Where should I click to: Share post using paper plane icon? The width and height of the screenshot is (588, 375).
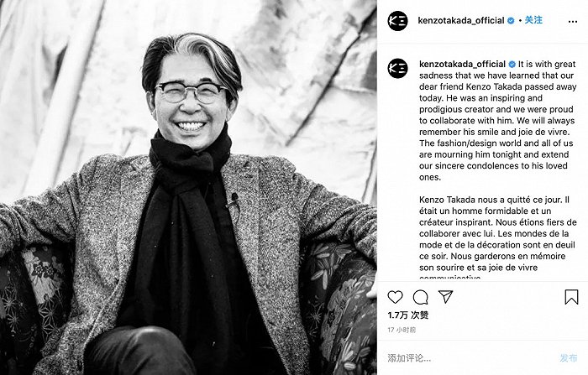point(446,297)
